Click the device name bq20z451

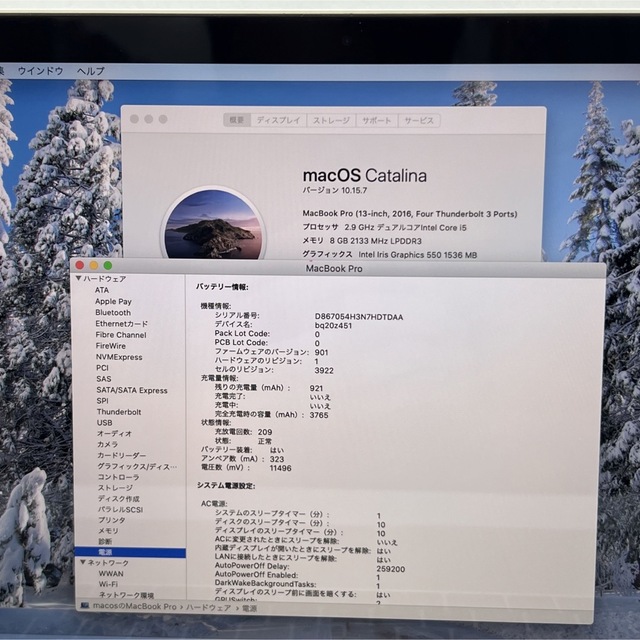pyautogui.click(x=333, y=325)
